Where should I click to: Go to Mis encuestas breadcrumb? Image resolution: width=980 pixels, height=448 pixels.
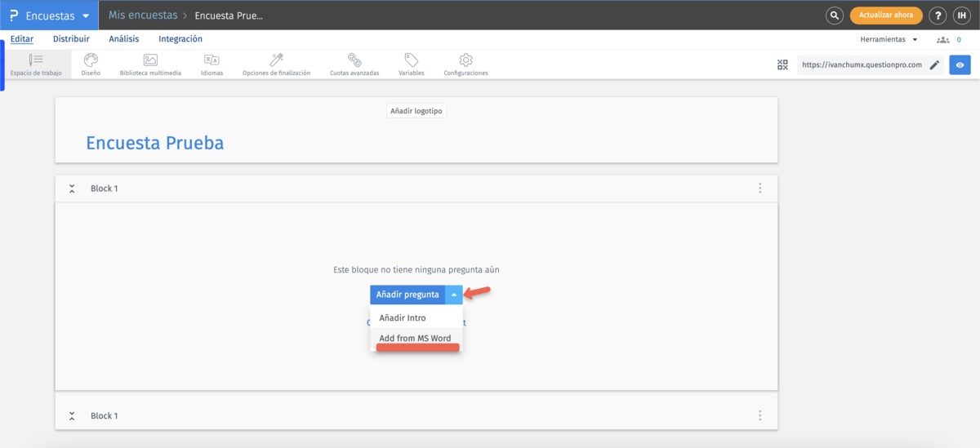(143, 16)
